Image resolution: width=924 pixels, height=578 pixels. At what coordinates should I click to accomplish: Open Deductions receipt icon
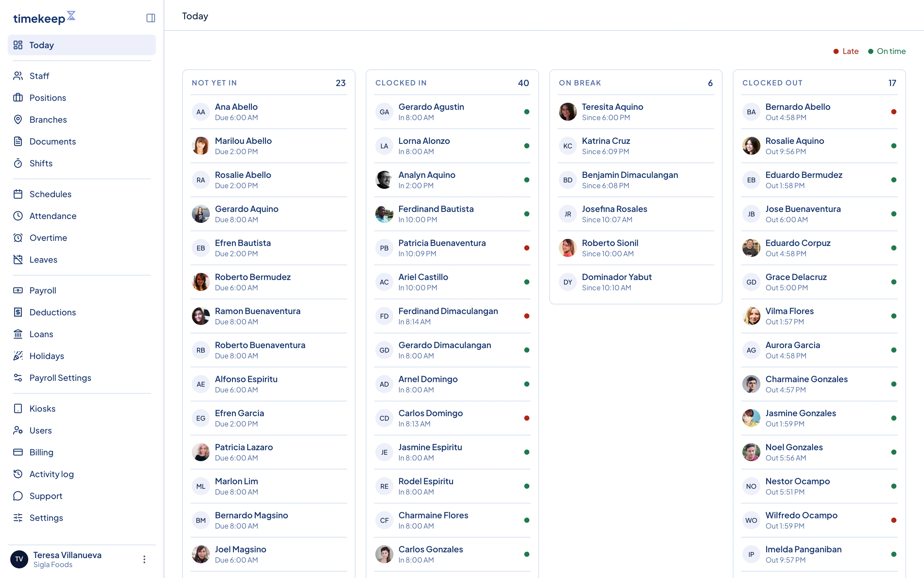point(18,312)
